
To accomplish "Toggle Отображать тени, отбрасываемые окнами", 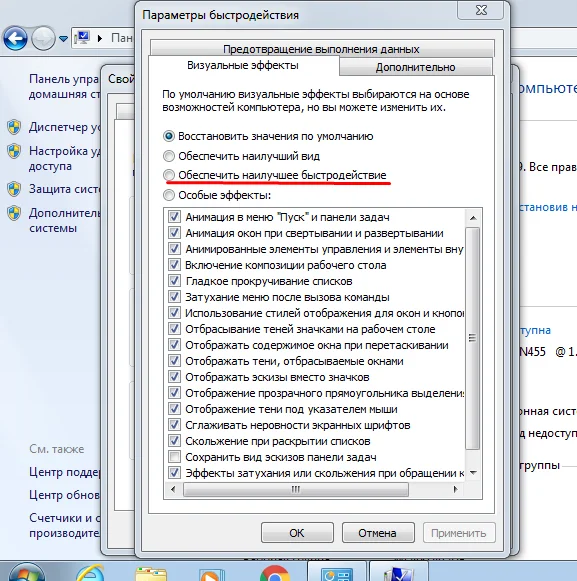I will (174, 361).
